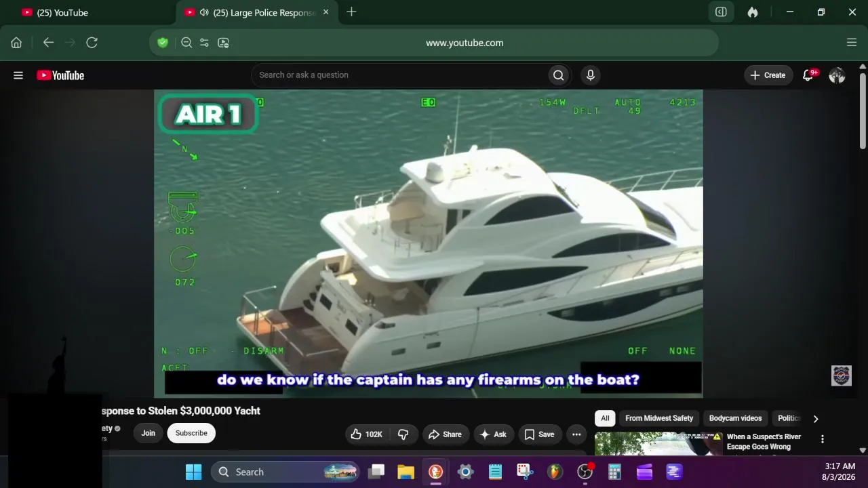Open options for River Escape Goes Wrong video
This screenshot has width=868, height=488.
click(x=823, y=439)
